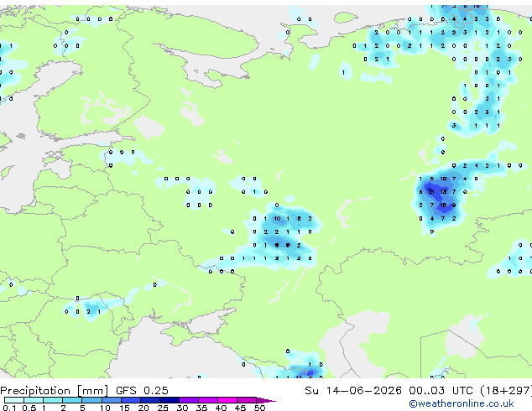The image size is (532, 411).
Task: Click the "[mm]" unit label
Action: coord(93,391)
